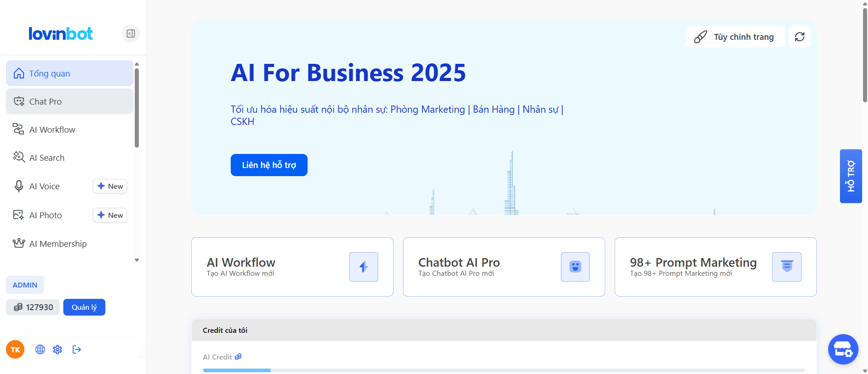Viewport: 868px width, 374px height.
Task: Click the Chatbot AI Pro robot icon
Action: [575, 267]
